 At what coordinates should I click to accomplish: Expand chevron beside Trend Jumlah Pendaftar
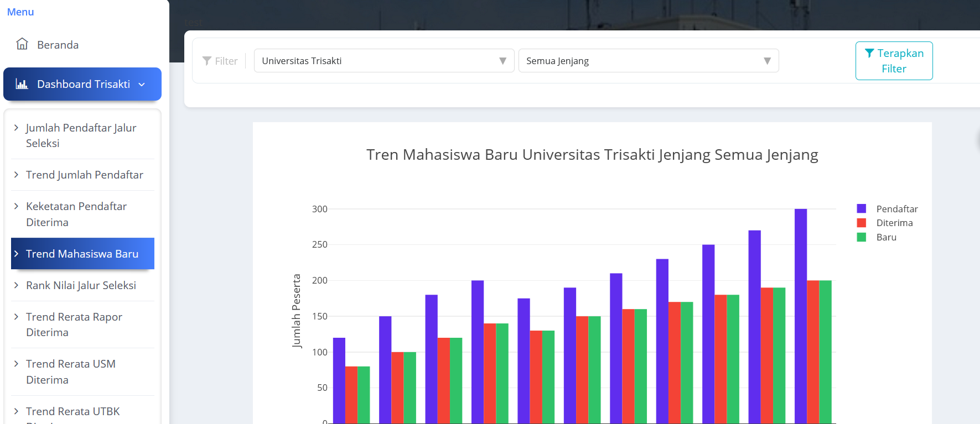click(x=16, y=175)
